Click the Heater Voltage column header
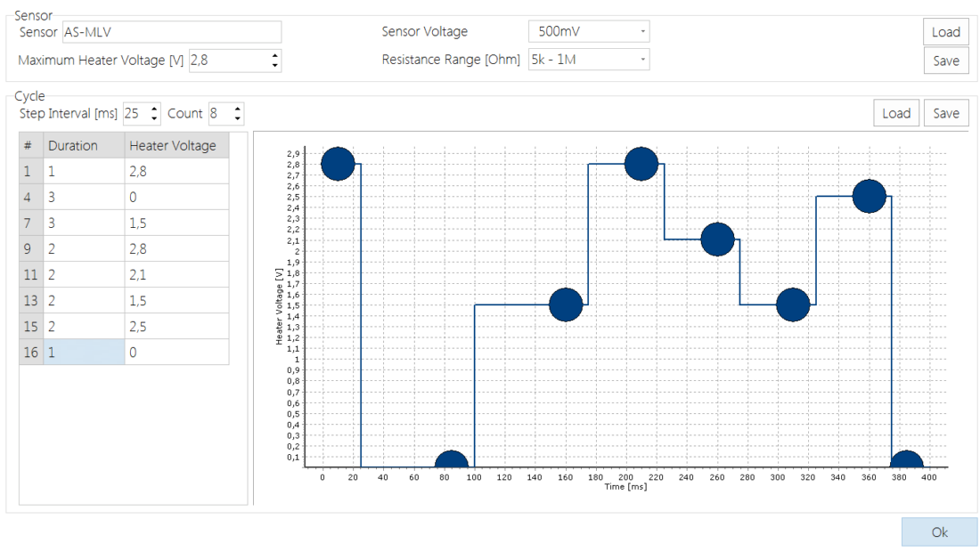Image resolution: width=980 pixels, height=552 pixels. [x=176, y=146]
